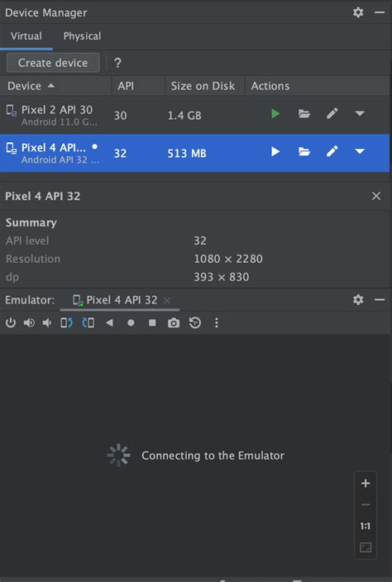
Task: Lower emulator volume with speaker-down icon
Action: coord(47,323)
